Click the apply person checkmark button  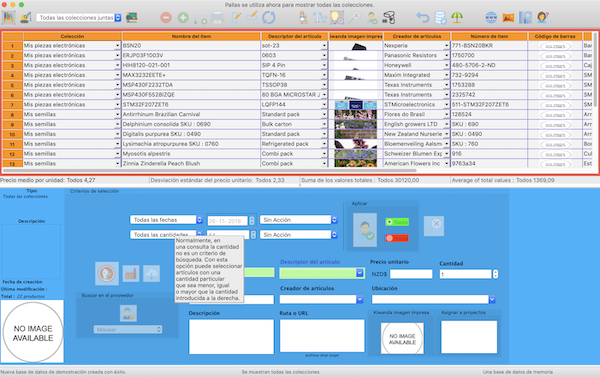[x=365, y=230]
